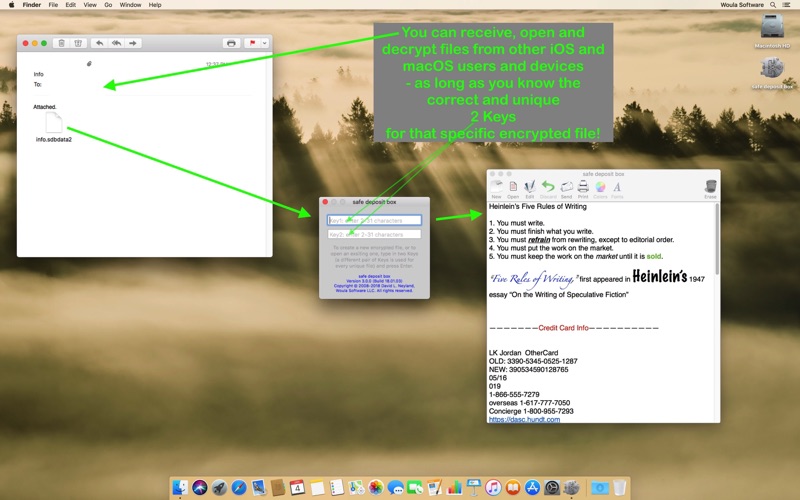Image resolution: width=800 pixels, height=500 pixels.
Task: Click the Discard green arrow icon
Action: [x=548, y=187]
